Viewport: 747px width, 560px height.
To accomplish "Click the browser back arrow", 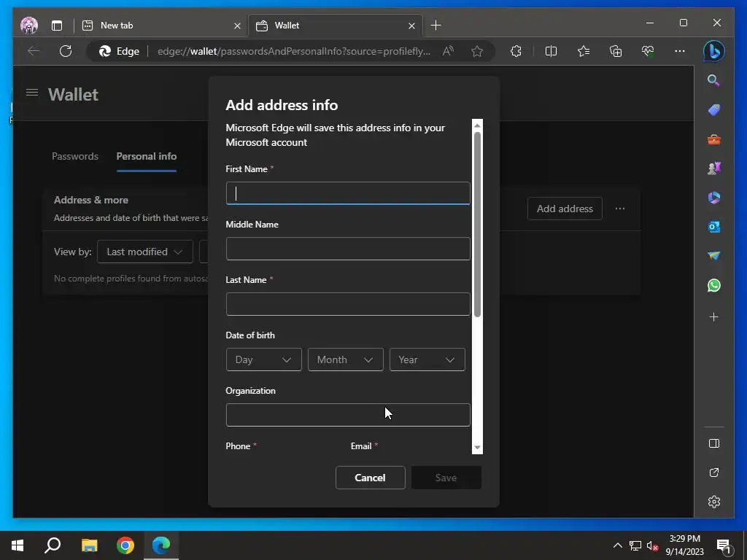I will [34, 51].
